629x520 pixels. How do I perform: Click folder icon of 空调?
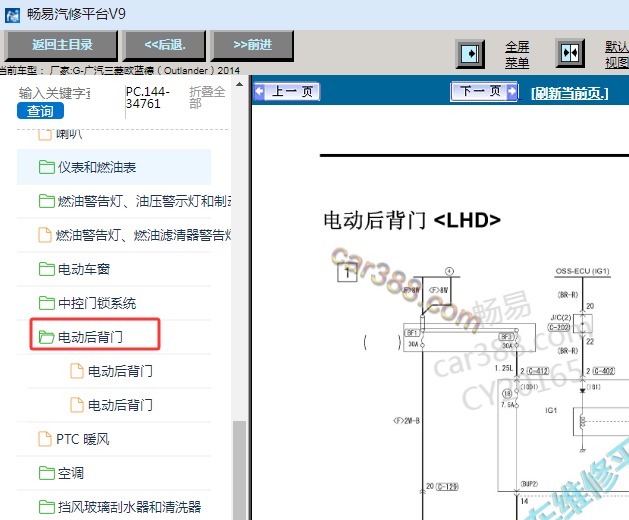click(x=47, y=473)
